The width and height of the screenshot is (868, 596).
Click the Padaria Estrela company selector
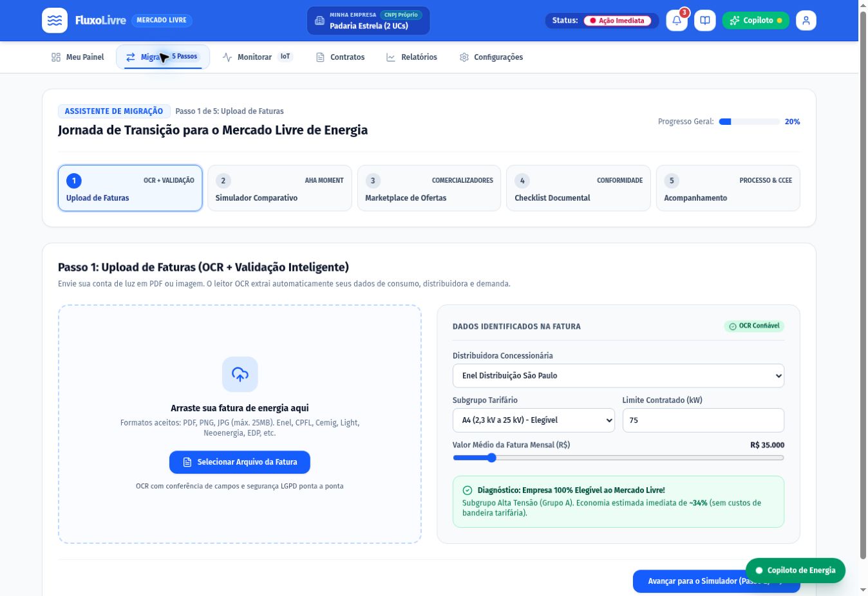[x=368, y=21]
